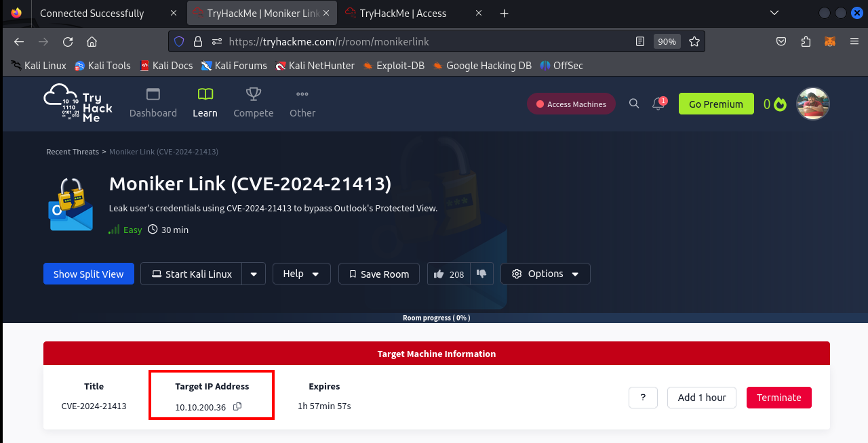Search TryHackMe with the magnifier icon
The height and width of the screenshot is (443, 868).
click(x=634, y=104)
